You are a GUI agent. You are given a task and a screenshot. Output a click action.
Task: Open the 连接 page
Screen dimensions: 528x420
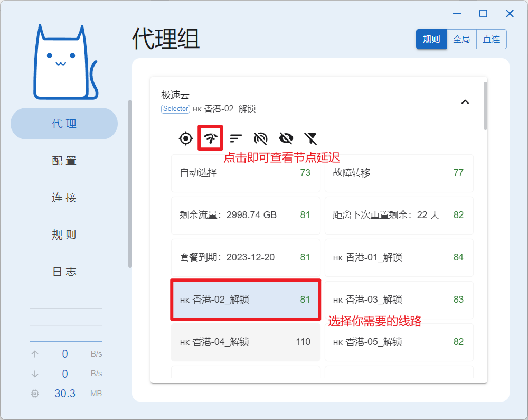click(64, 198)
